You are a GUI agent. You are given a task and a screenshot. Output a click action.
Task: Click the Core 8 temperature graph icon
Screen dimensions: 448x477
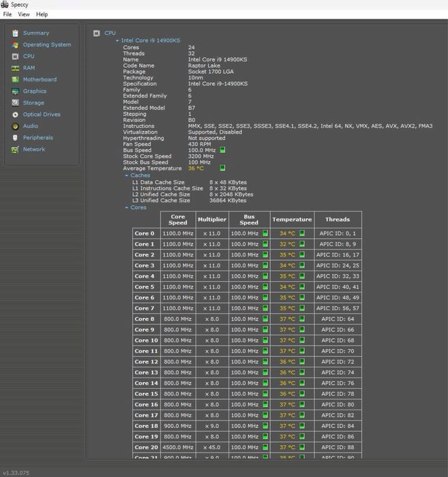[302, 319]
